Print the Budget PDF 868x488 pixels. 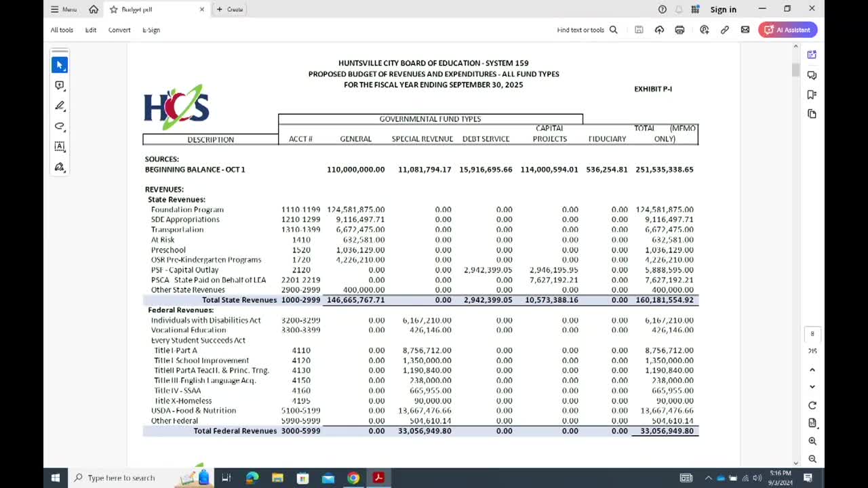pyautogui.click(x=679, y=30)
